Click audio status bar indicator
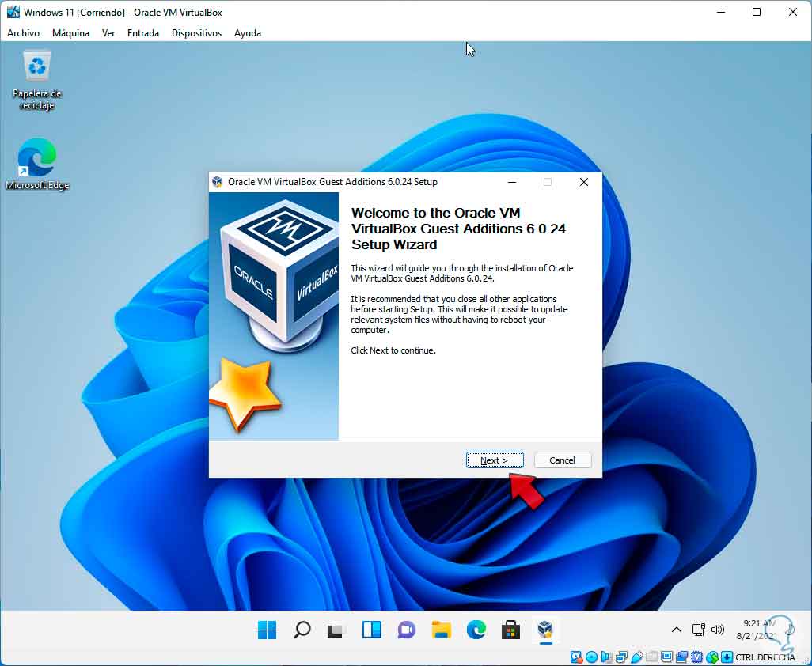812x666 pixels. pyautogui.click(x=606, y=657)
